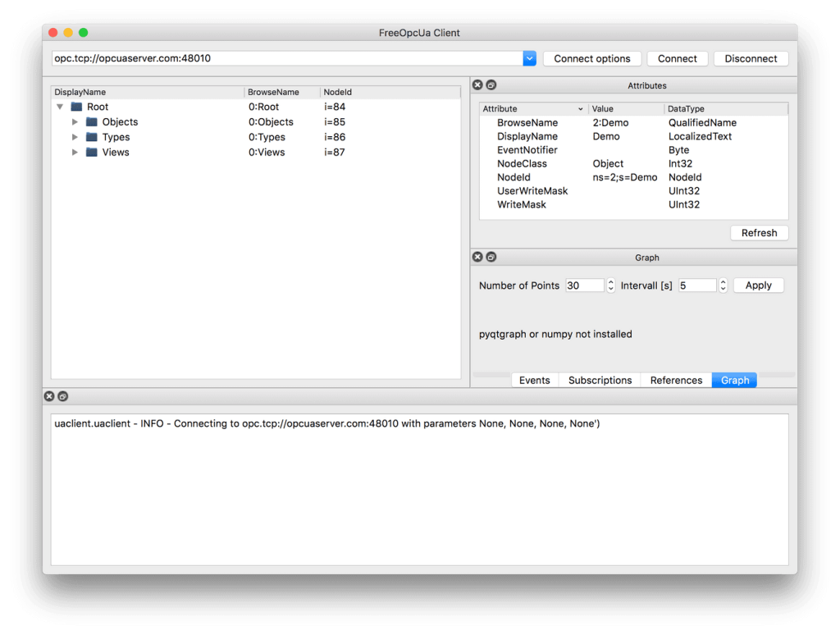The height and width of the screenshot is (635, 840).
Task: Close the log output panel
Action: (x=49, y=396)
